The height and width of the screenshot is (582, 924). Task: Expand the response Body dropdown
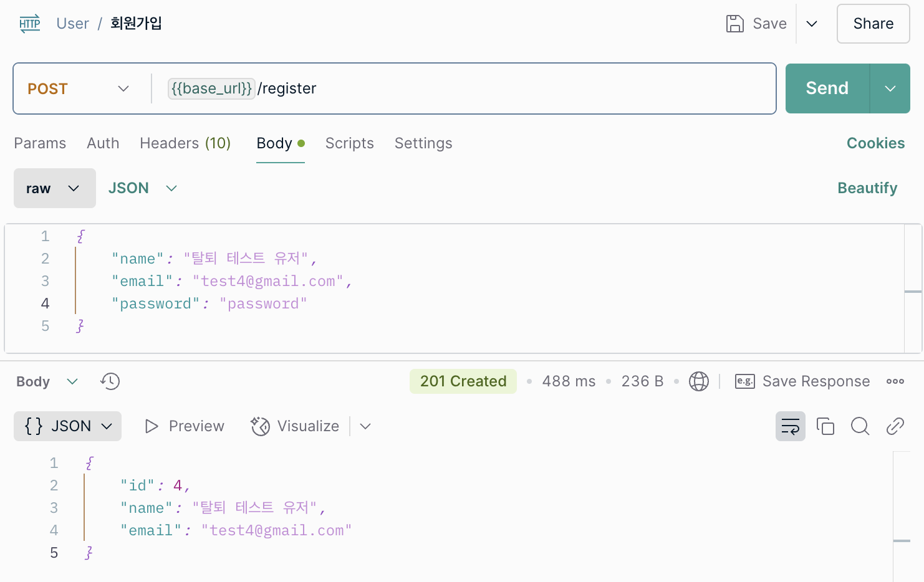click(x=47, y=381)
